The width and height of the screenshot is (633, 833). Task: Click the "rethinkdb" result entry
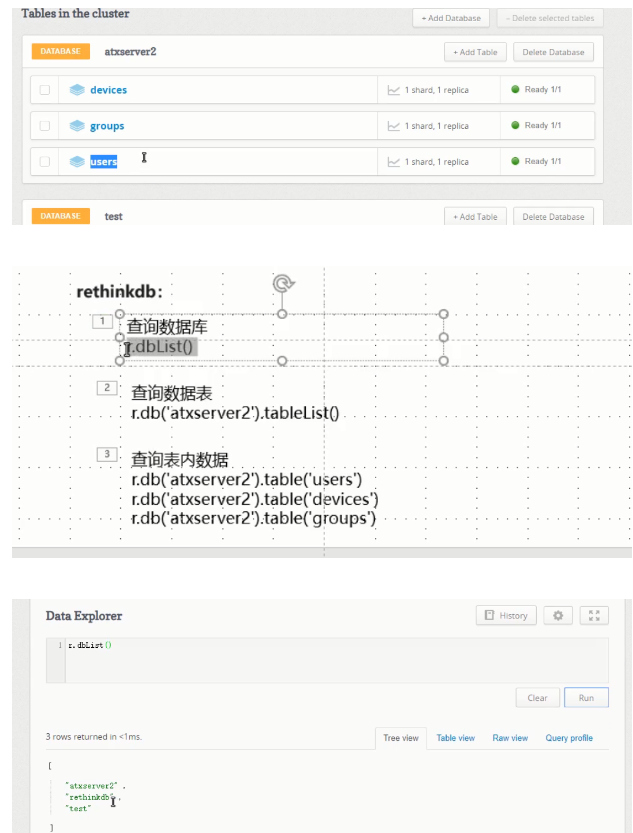(89, 797)
